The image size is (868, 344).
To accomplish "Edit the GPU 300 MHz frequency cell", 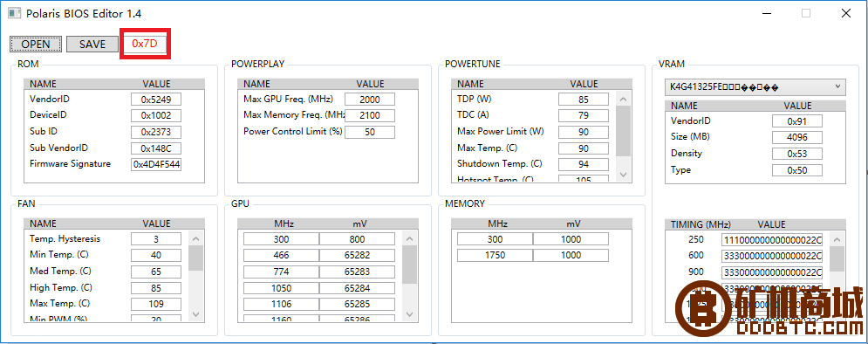I will 281,238.
